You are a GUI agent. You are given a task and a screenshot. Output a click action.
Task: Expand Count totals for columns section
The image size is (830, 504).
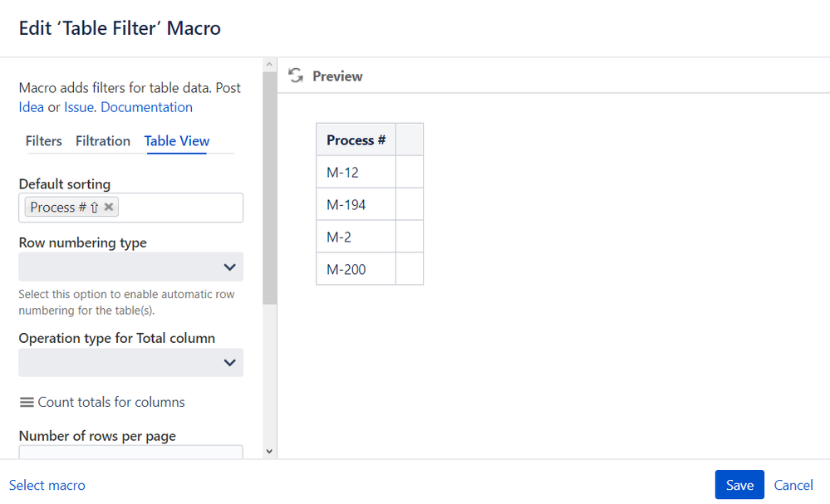[111, 402]
